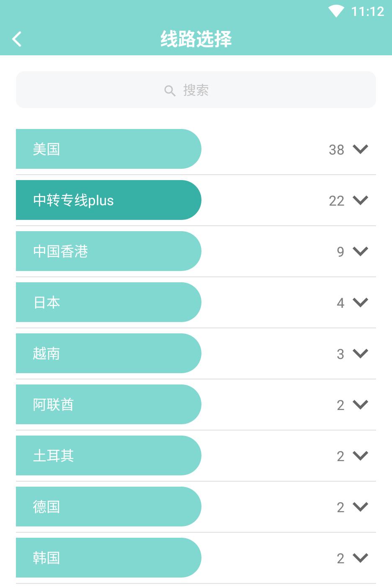This screenshot has height=588, width=392.
Task: Expand the 中国香港 chevron
Action: point(360,251)
